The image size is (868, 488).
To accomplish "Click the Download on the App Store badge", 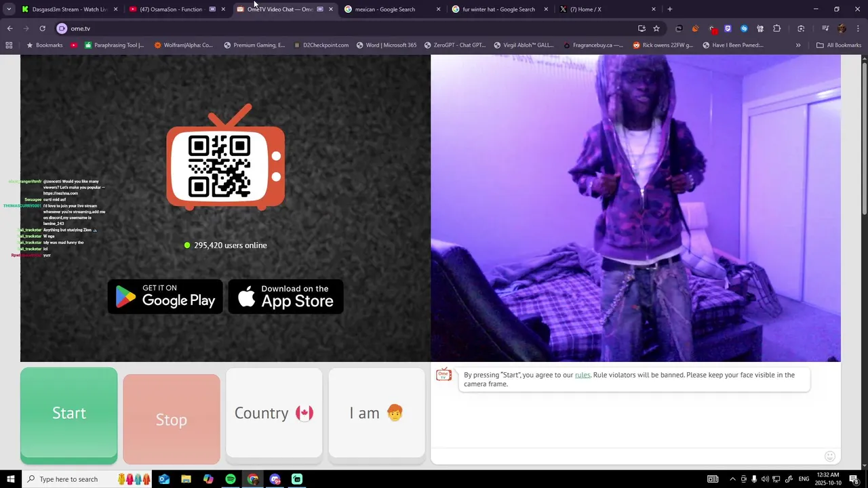I will pos(285,296).
